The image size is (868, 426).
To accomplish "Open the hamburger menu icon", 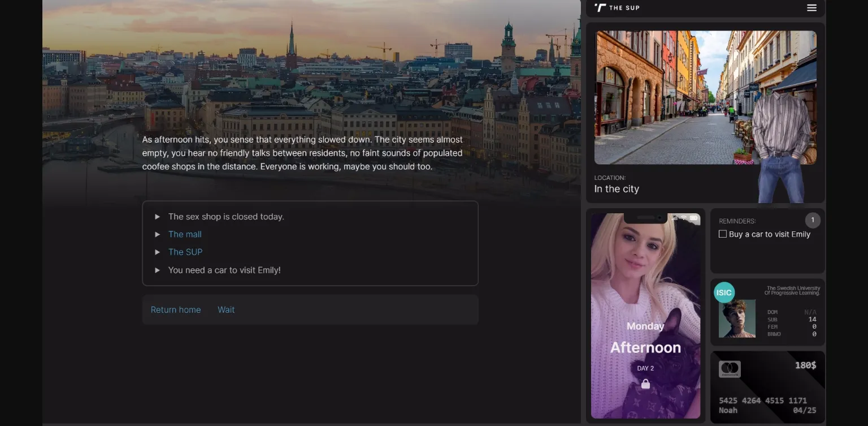I will (811, 7).
